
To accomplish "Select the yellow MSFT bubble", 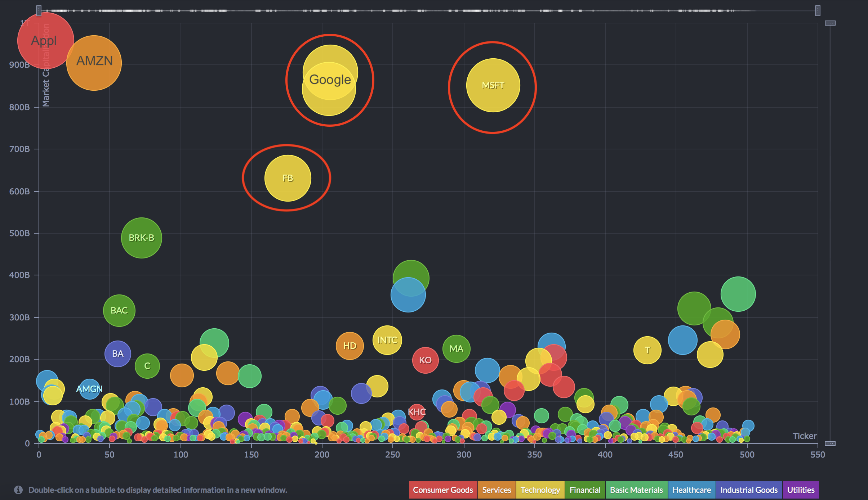I will tap(493, 85).
